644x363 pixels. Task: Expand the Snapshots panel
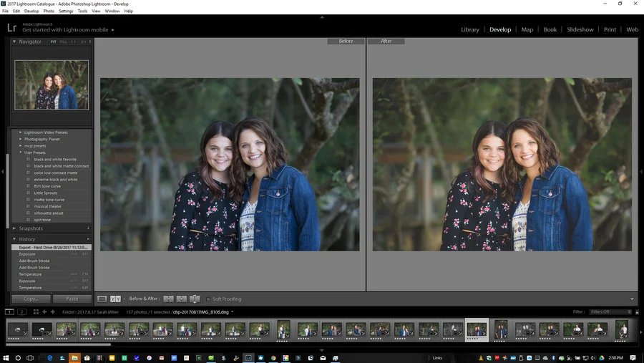[x=14, y=228]
